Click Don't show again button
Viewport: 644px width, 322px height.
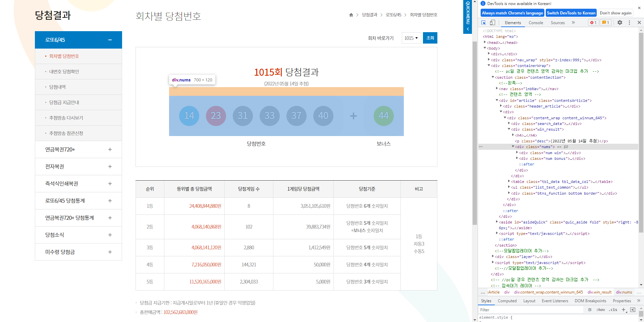tap(615, 13)
